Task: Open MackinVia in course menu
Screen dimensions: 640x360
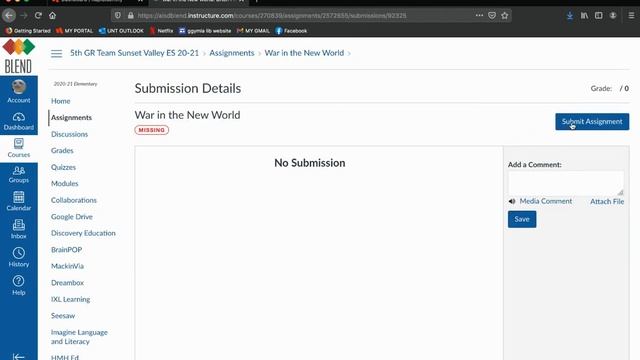Action: click(x=67, y=266)
